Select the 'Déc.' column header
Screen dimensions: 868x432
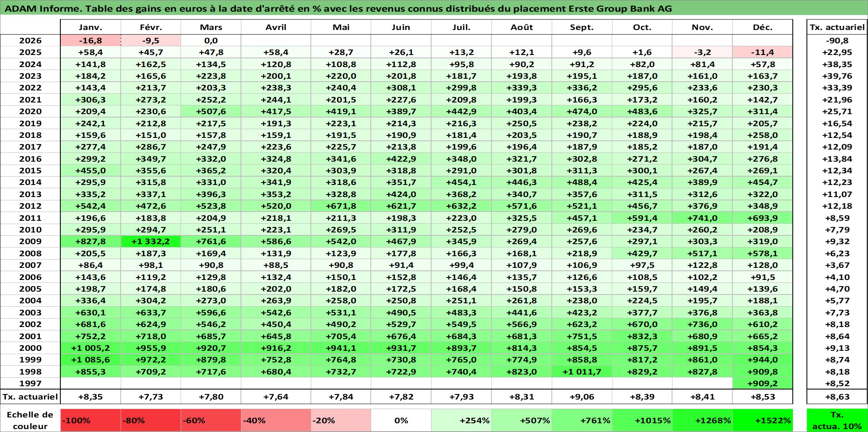pos(763,27)
